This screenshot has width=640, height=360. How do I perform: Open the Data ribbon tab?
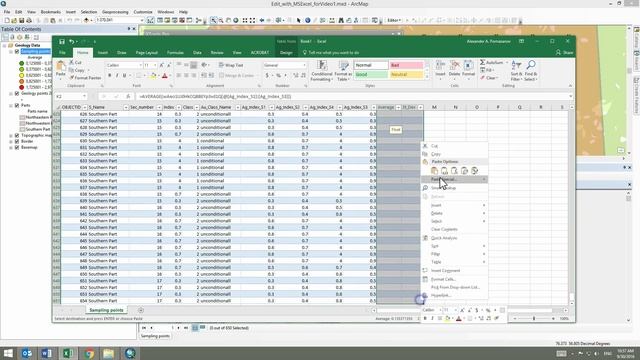197,53
